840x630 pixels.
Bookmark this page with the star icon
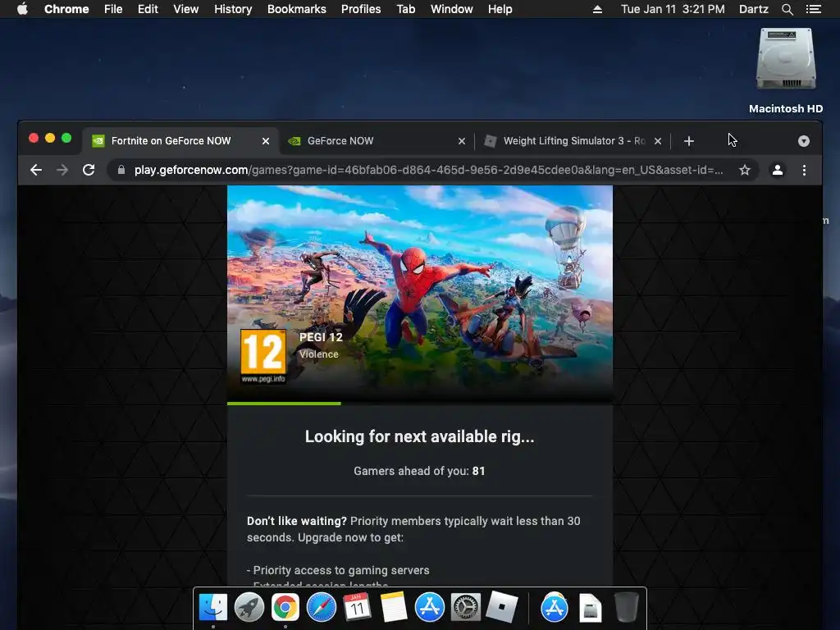[x=745, y=170]
